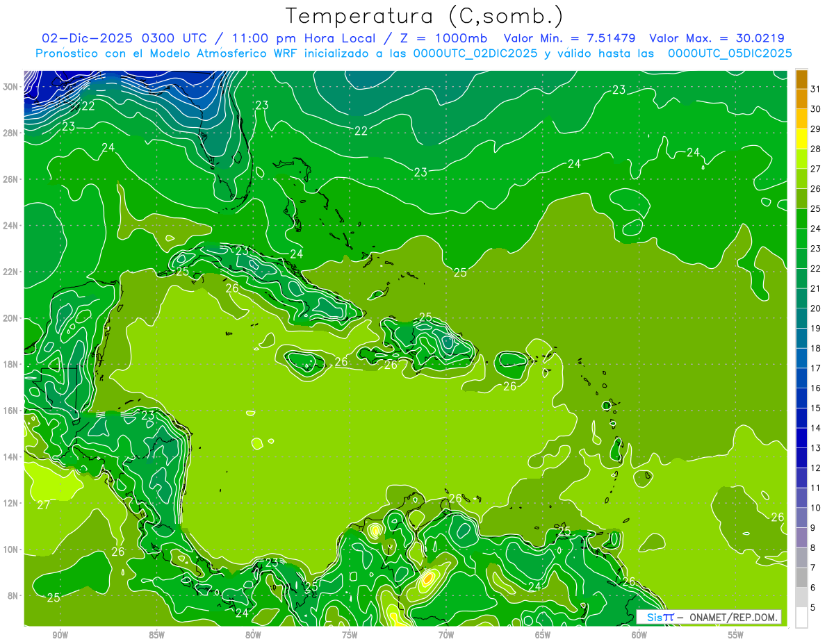Click the color scale value 10
Image resolution: width=834 pixels, height=644 pixels.
click(x=815, y=508)
